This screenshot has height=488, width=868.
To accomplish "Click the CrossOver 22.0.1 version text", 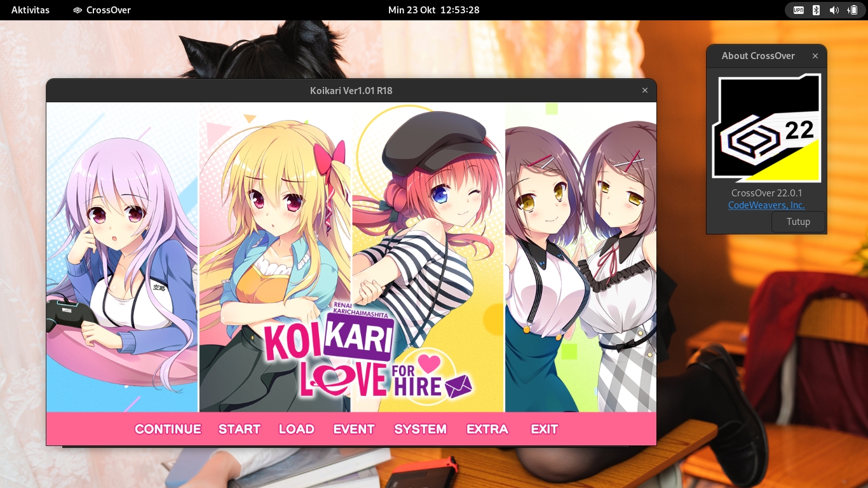I will (x=766, y=193).
